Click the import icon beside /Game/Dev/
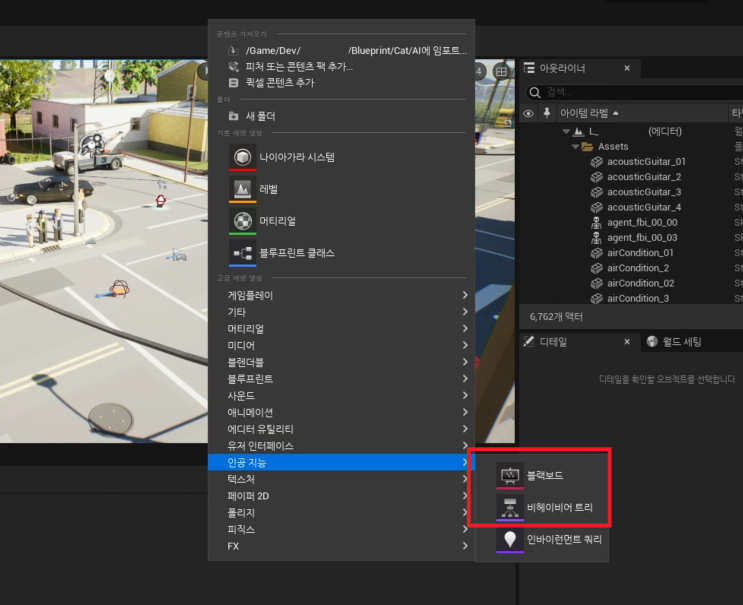 click(233, 50)
